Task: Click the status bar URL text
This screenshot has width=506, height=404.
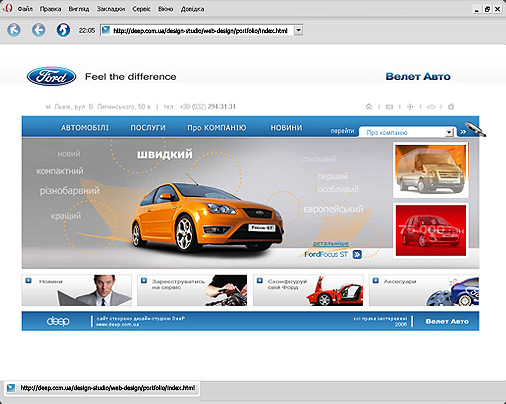Action: (108, 388)
